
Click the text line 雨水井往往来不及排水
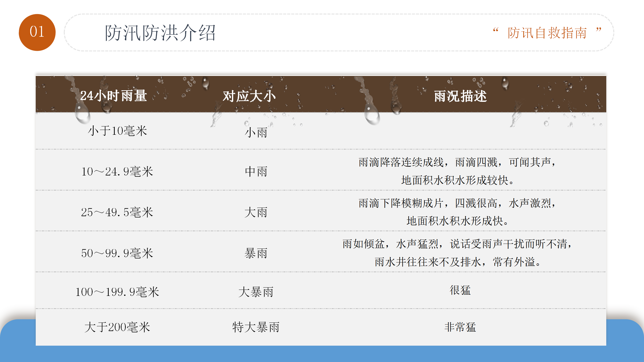pos(428,262)
